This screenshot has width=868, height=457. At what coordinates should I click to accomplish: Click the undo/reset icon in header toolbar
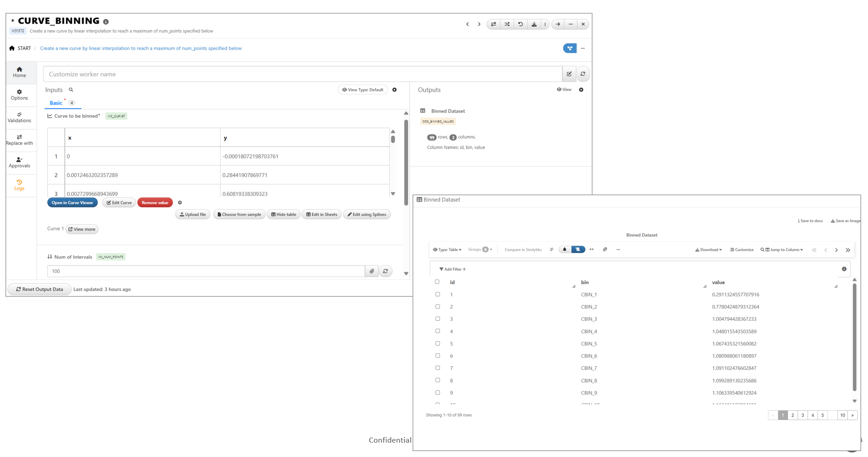coord(520,24)
